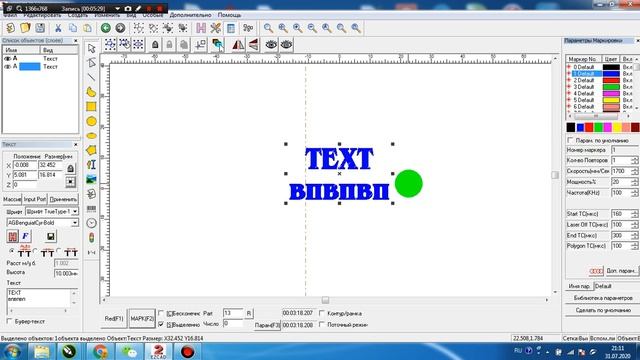Click the Mirror horizontally icon

pyautogui.click(x=238, y=45)
